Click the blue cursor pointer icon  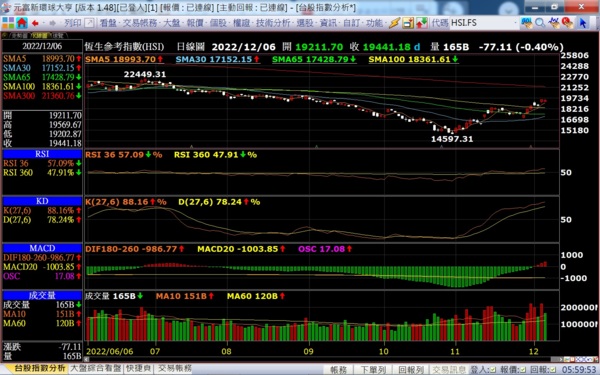[x=582, y=23]
